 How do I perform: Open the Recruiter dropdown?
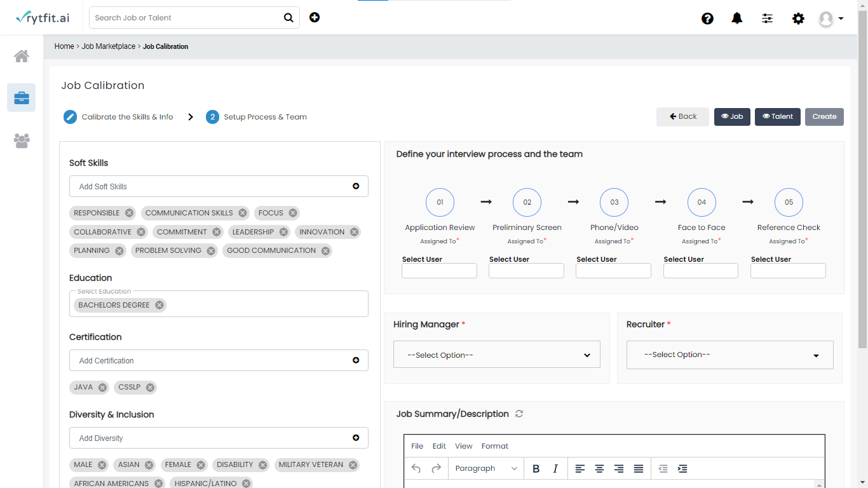pyautogui.click(x=730, y=355)
